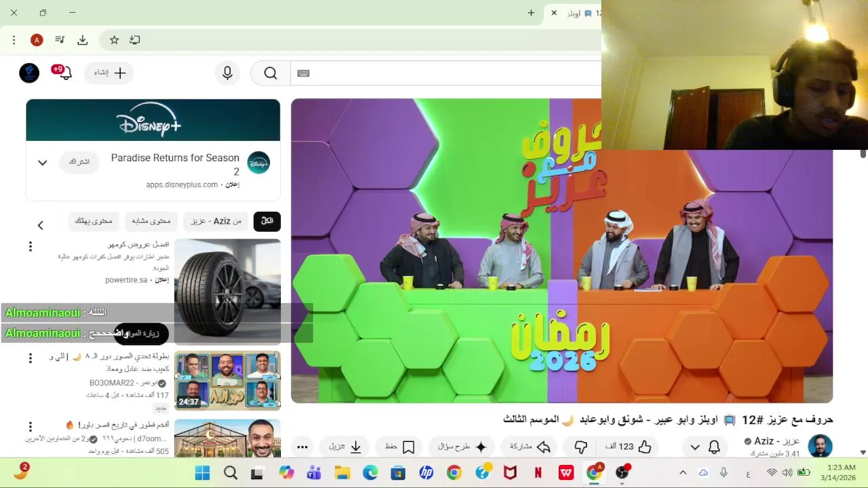Open options for the tire ad
Image resolution: width=868 pixels, height=488 pixels.
point(30,247)
